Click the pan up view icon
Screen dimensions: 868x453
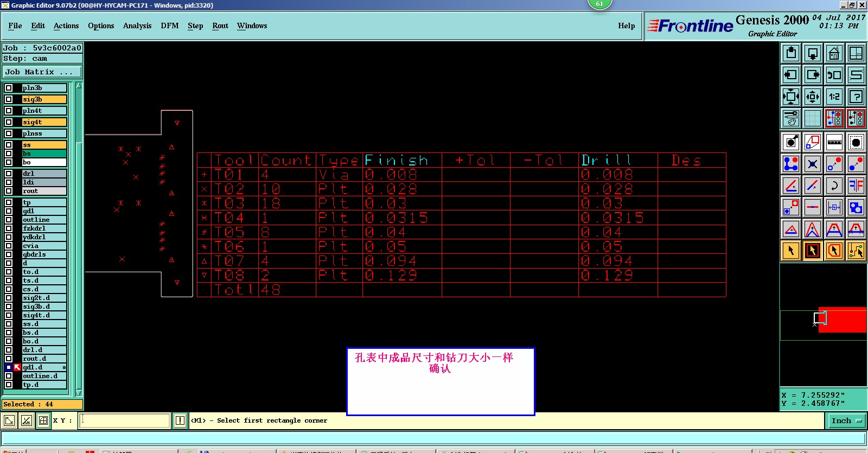[791, 53]
